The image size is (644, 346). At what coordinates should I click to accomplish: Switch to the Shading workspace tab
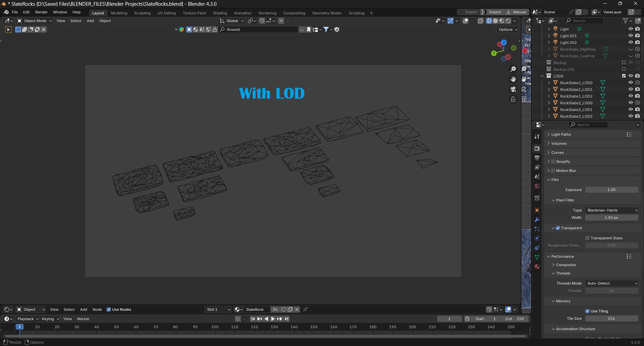tap(220, 13)
